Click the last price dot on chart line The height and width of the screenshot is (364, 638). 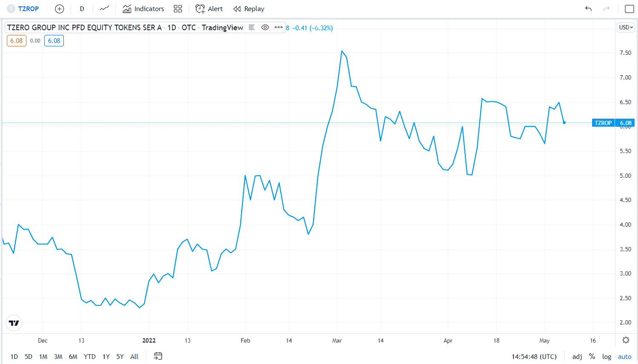[x=564, y=122]
